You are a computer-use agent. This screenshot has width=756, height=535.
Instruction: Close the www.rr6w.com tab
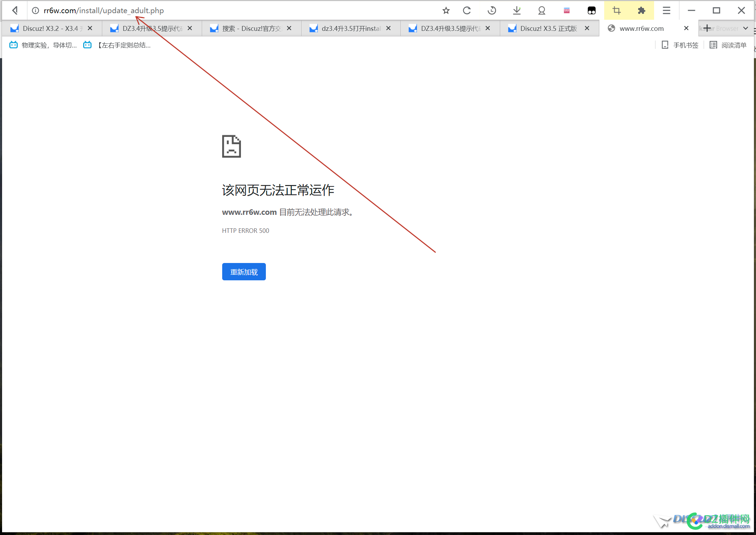coord(686,28)
